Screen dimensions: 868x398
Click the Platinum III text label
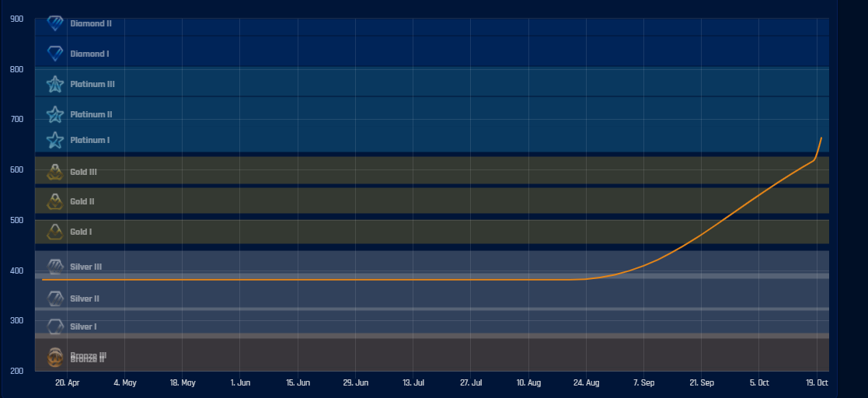[92, 84]
